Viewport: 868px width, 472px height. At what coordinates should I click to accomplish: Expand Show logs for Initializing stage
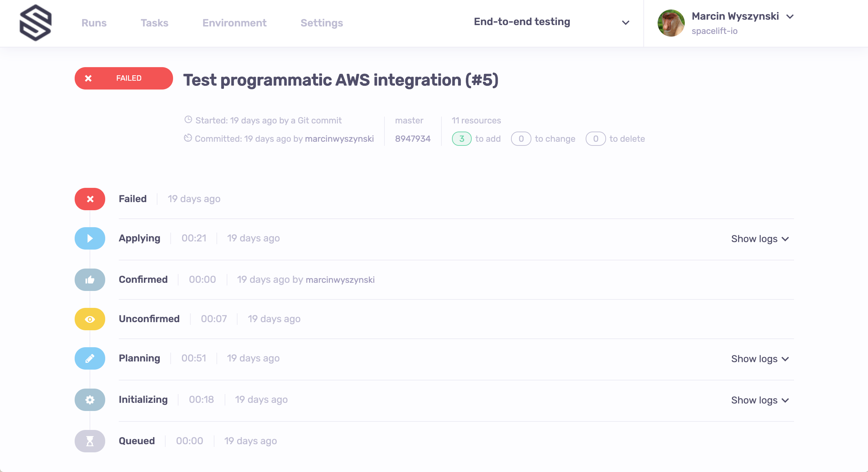click(x=760, y=400)
